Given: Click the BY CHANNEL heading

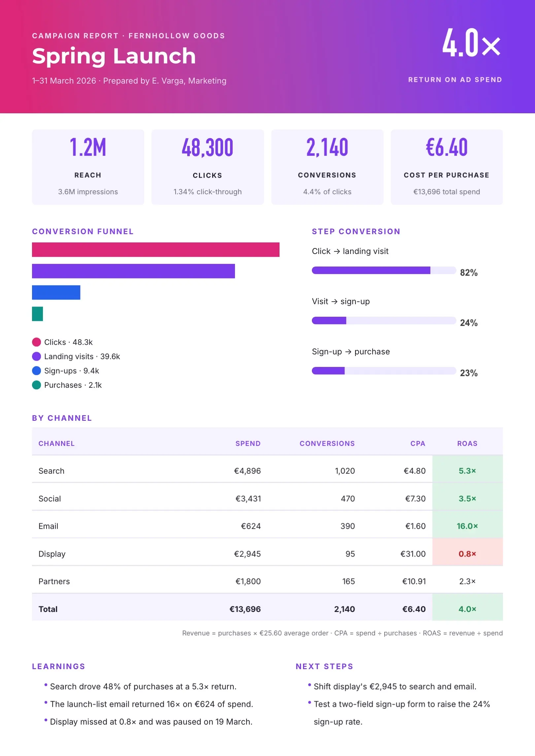Looking at the screenshot, I should tap(62, 418).
